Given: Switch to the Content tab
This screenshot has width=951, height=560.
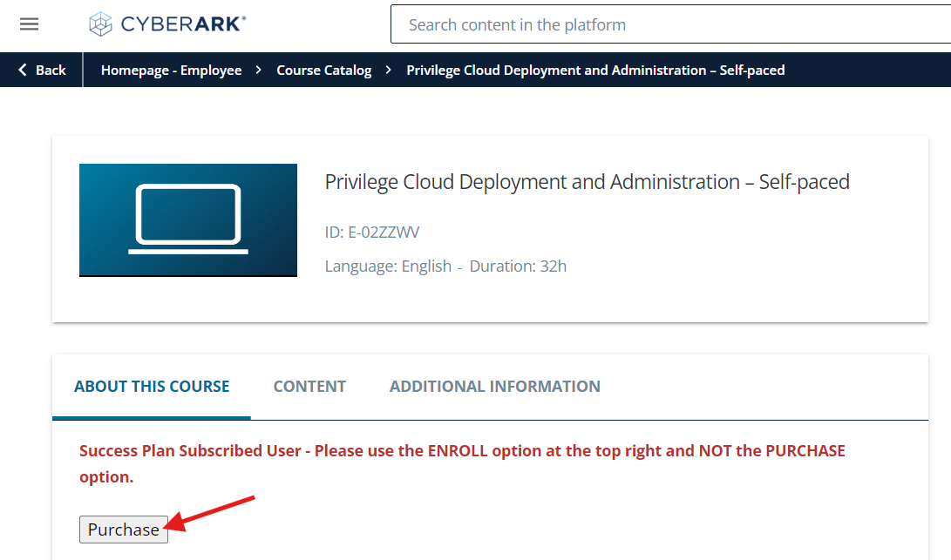Looking at the screenshot, I should coord(309,387).
